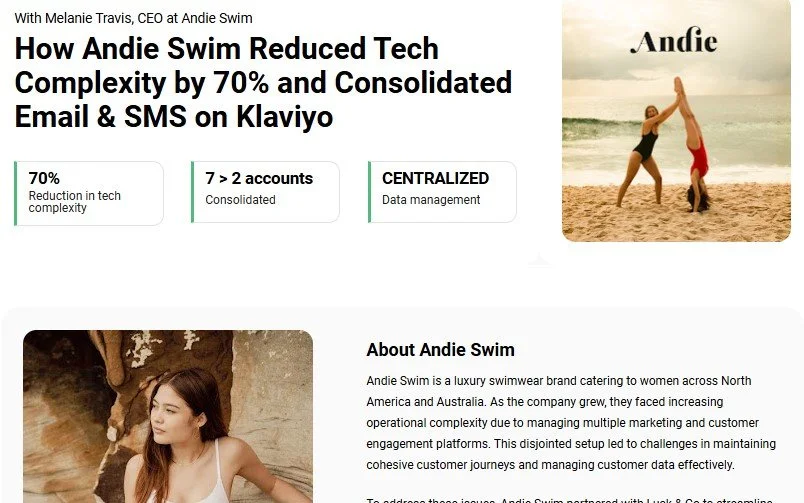Click "How Andie Swim Reduced Tech" headline line

227,48
